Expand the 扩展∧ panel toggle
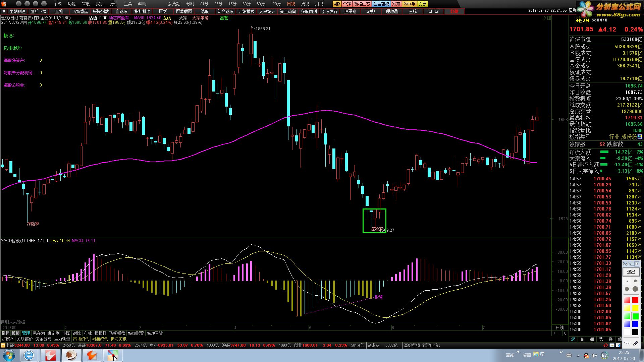 click(7, 339)
